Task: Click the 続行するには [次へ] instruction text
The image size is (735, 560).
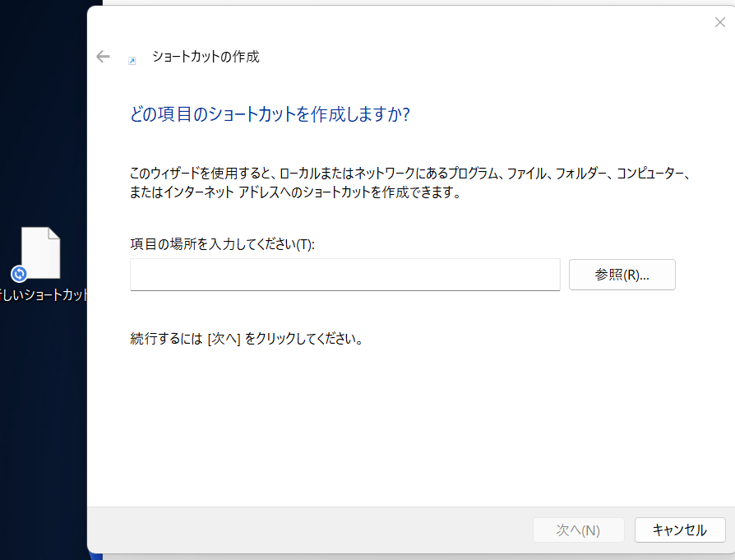Action: pos(247,339)
